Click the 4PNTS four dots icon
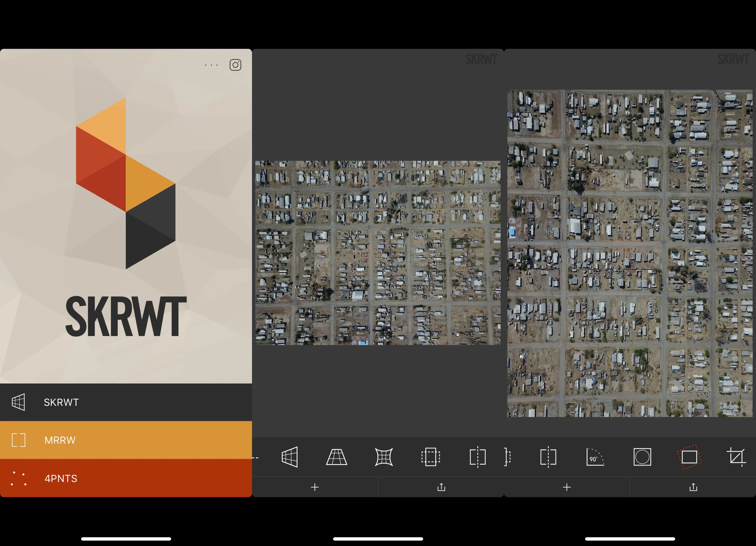 click(x=18, y=478)
